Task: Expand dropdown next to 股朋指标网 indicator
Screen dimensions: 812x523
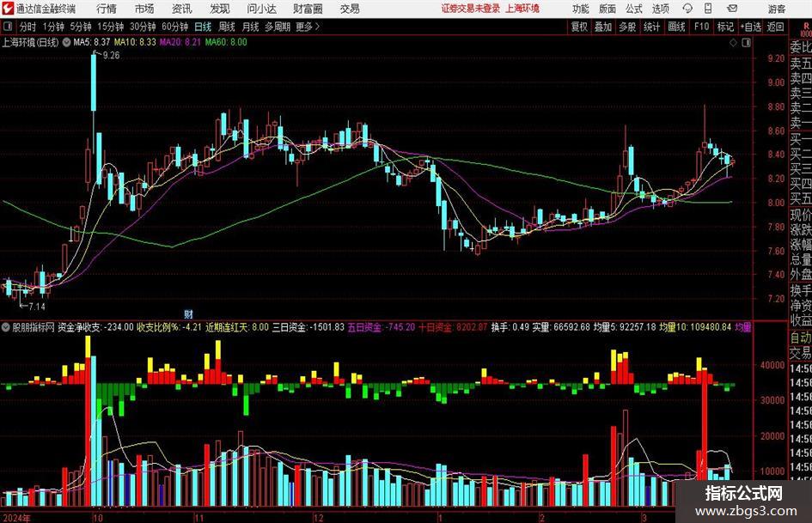Action: coord(6,327)
